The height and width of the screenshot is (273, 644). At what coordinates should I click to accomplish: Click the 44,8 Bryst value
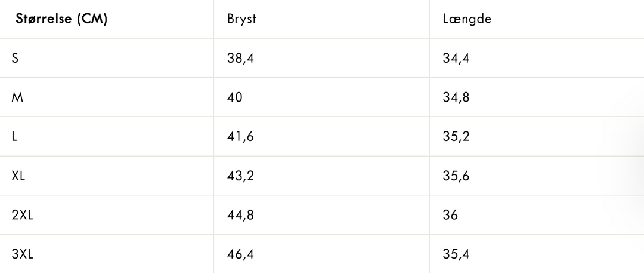(241, 215)
